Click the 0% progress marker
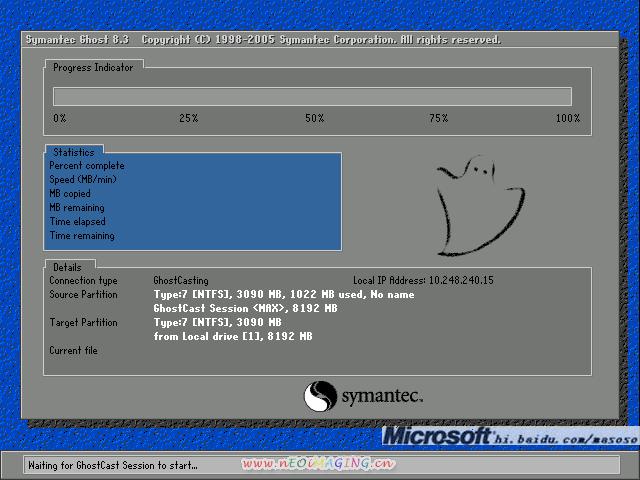The width and height of the screenshot is (640, 480). pyautogui.click(x=60, y=118)
